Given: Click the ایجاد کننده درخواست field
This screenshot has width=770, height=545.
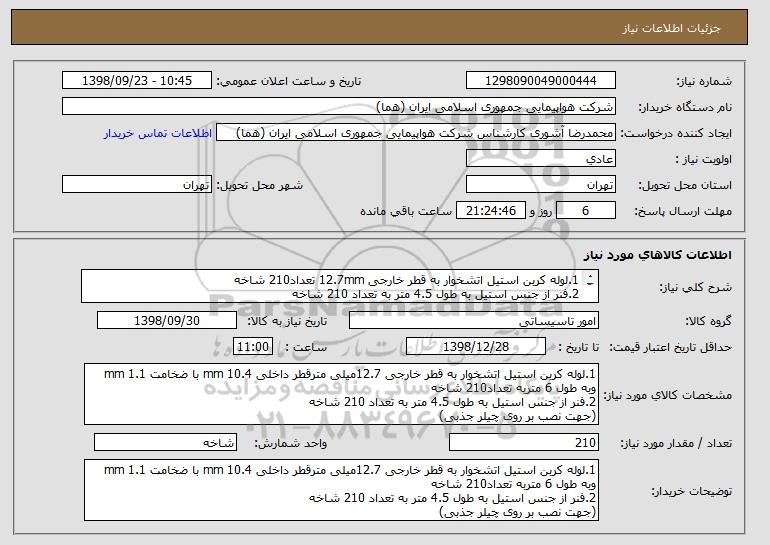Looking at the screenshot, I should (416, 133).
